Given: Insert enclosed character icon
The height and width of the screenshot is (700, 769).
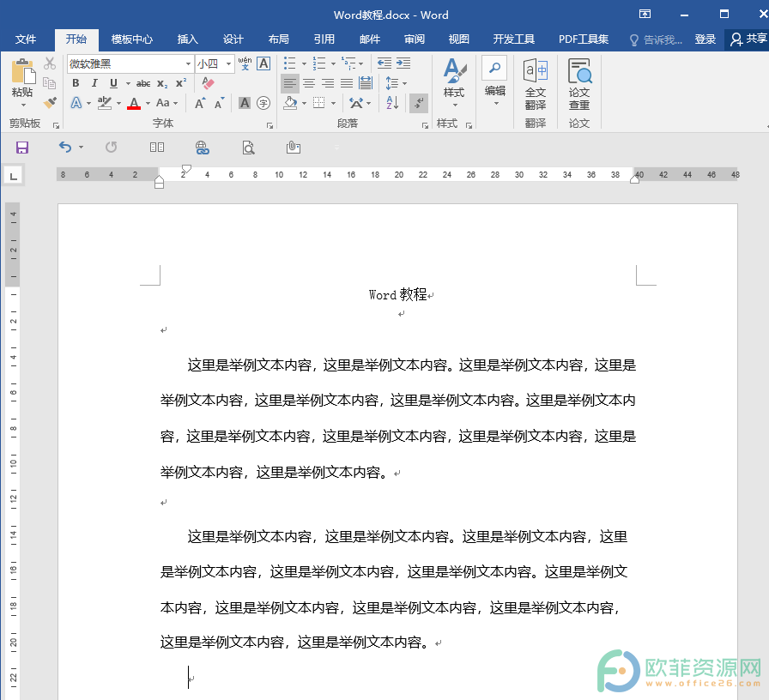Looking at the screenshot, I should click(x=263, y=103).
